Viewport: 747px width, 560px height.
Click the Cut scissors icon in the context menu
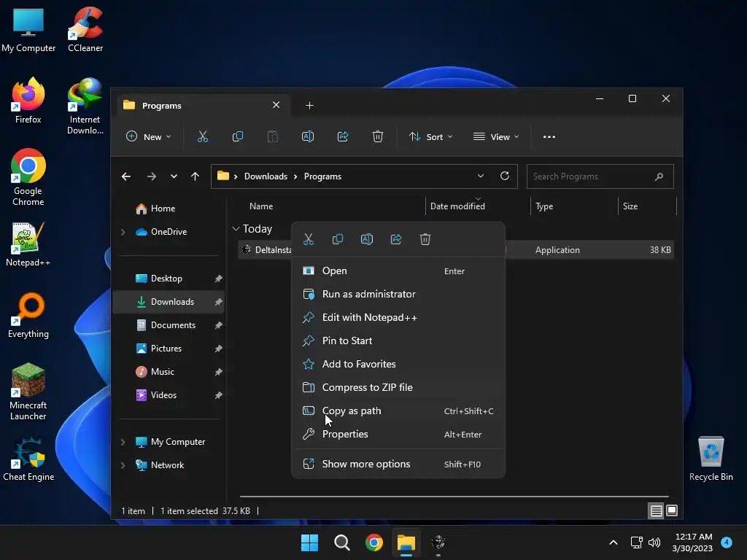(x=309, y=239)
